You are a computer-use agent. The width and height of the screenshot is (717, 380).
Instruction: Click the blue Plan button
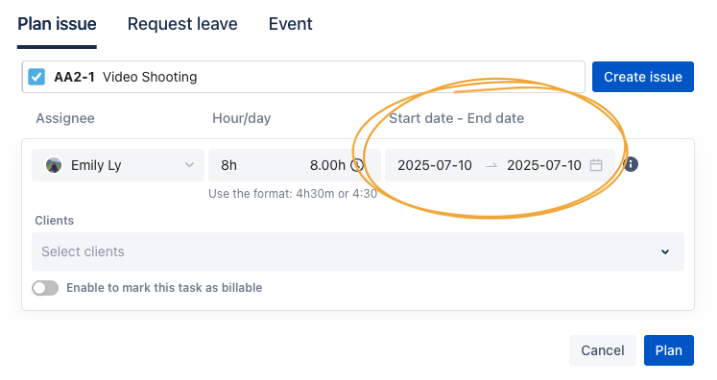click(669, 350)
